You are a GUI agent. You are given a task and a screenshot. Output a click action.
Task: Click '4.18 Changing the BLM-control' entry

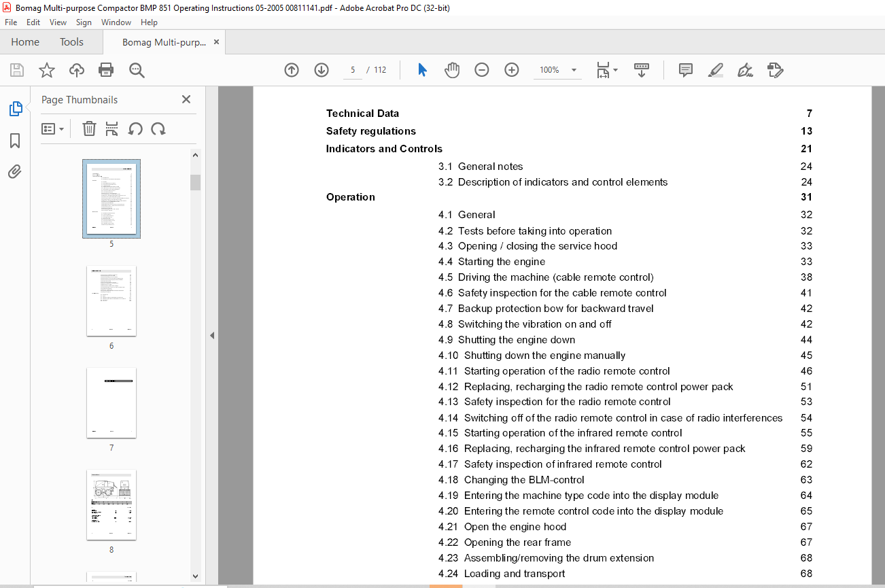click(511, 480)
